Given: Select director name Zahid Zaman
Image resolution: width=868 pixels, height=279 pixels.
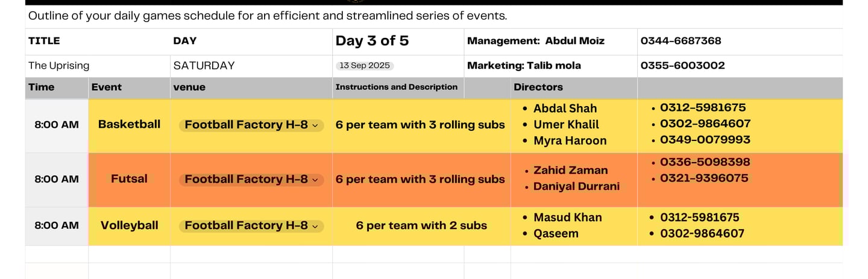Looking at the screenshot, I should [x=570, y=171].
